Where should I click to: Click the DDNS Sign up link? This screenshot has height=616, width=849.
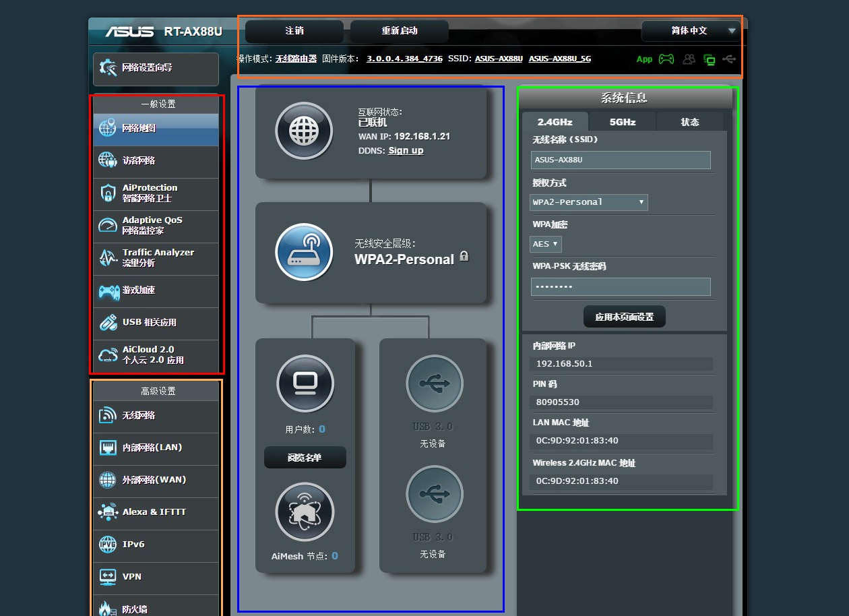click(x=406, y=150)
